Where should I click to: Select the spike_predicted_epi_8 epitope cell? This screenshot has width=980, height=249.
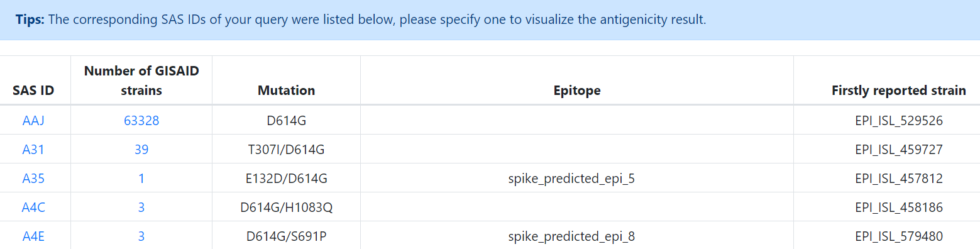[x=571, y=236]
